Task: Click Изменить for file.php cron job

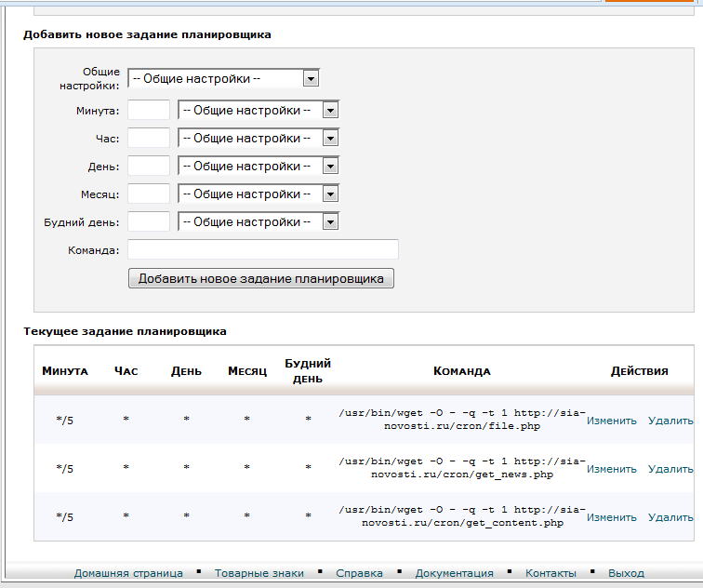Action: click(x=612, y=421)
